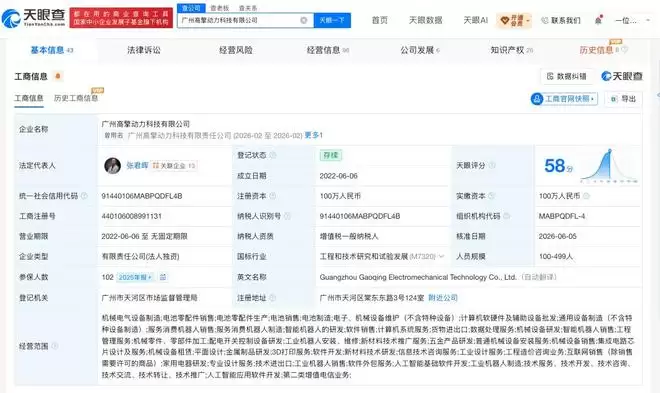
Task: Click the 存续 status badge
Action: click(331, 155)
